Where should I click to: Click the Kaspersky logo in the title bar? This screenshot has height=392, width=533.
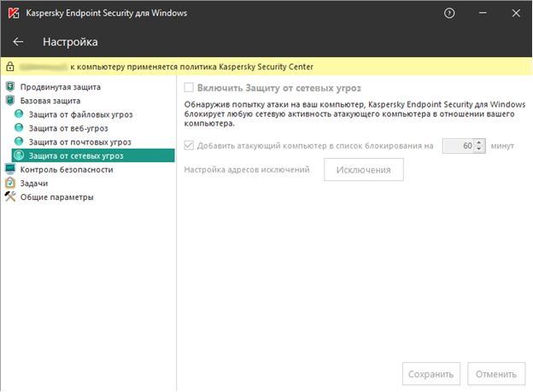click(13, 14)
